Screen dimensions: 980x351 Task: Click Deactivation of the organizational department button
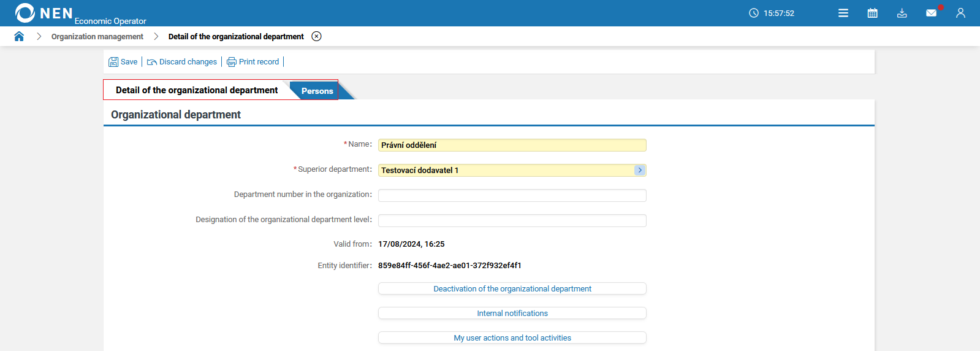(512, 288)
